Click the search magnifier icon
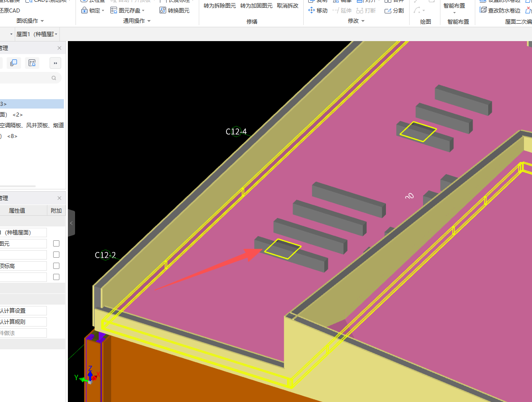The height and width of the screenshot is (402, 532). pyautogui.click(x=54, y=78)
